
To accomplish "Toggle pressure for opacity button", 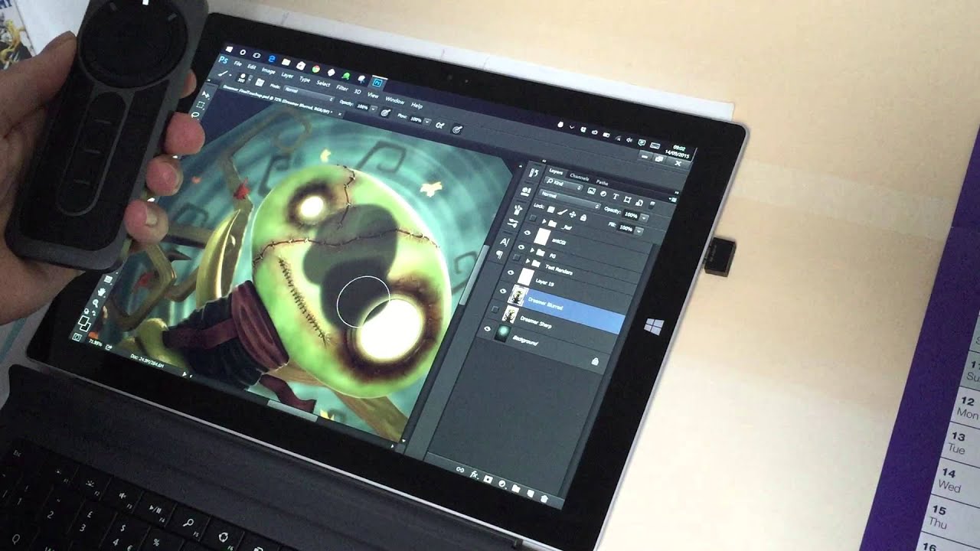I will (385, 112).
